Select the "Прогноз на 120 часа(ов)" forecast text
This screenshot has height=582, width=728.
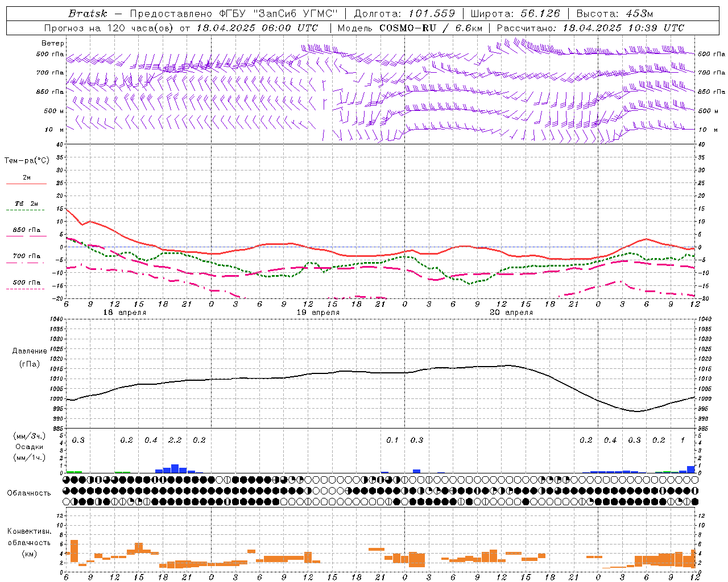click(x=109, y=28)
